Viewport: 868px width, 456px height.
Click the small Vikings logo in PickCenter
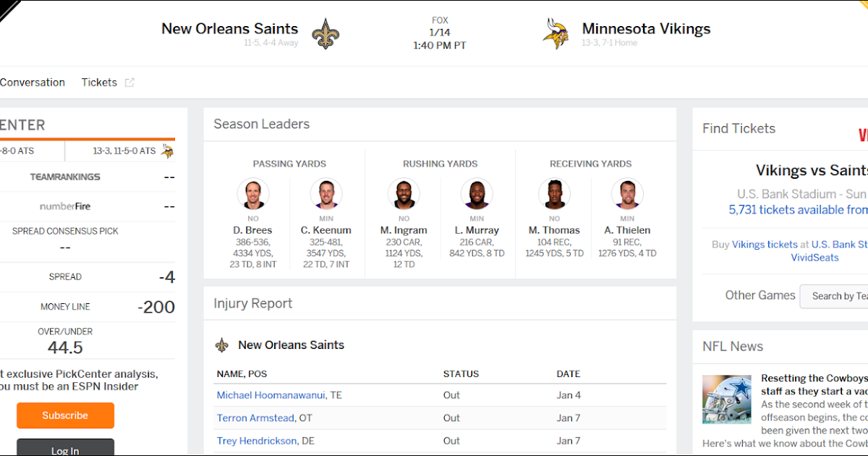point(167,151)
